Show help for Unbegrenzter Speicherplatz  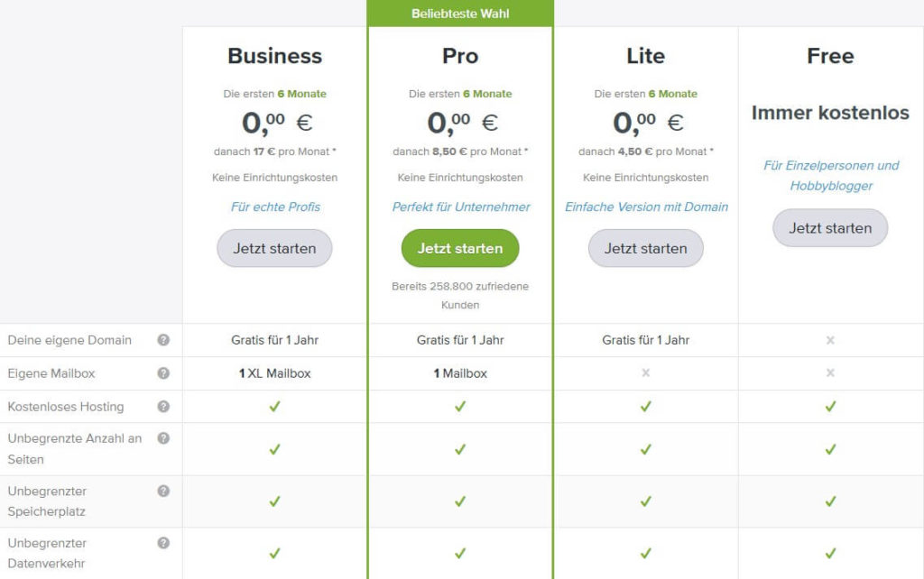pyautogui.click(x=163, y=492)
